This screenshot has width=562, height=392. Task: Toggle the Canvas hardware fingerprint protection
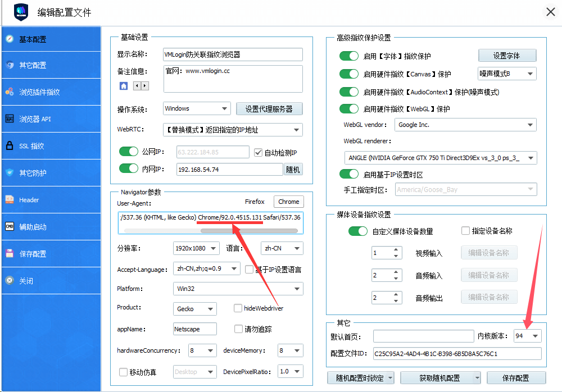[349, 74]
